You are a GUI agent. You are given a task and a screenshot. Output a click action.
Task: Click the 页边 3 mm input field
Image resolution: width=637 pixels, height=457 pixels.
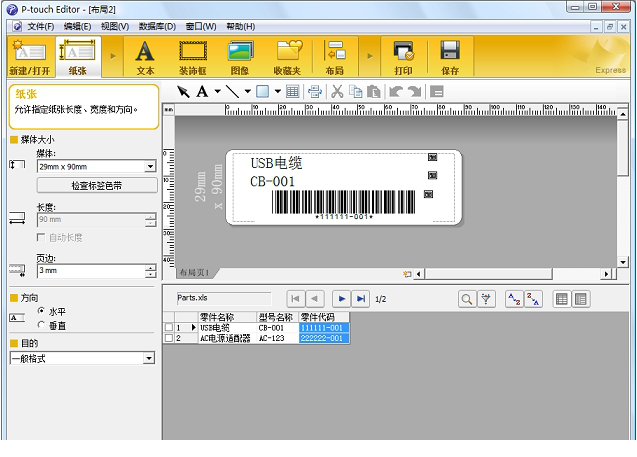click(x=91, y=271)
